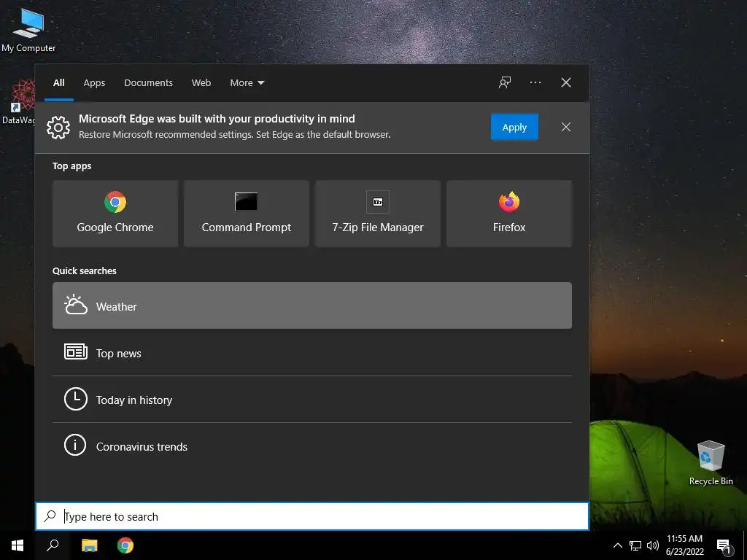Close the search panel
Image resolution: width=747 pixels, height=560 pixels.
coord(566,82)
